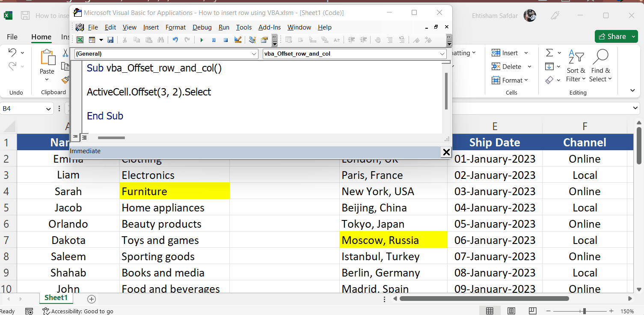
Task: Click the View Microsoft Excel icon
Action: click(x=80, y=40)
